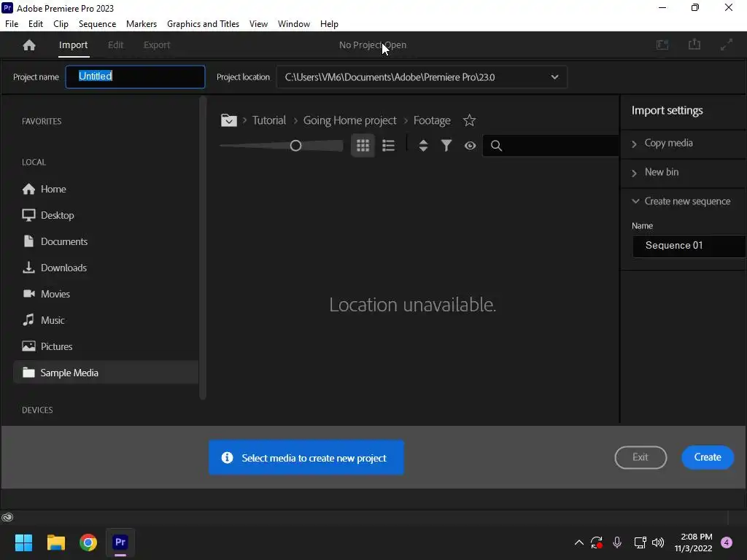Switch to the Export tab
This screenshot has width=747, height=560.
157,44
